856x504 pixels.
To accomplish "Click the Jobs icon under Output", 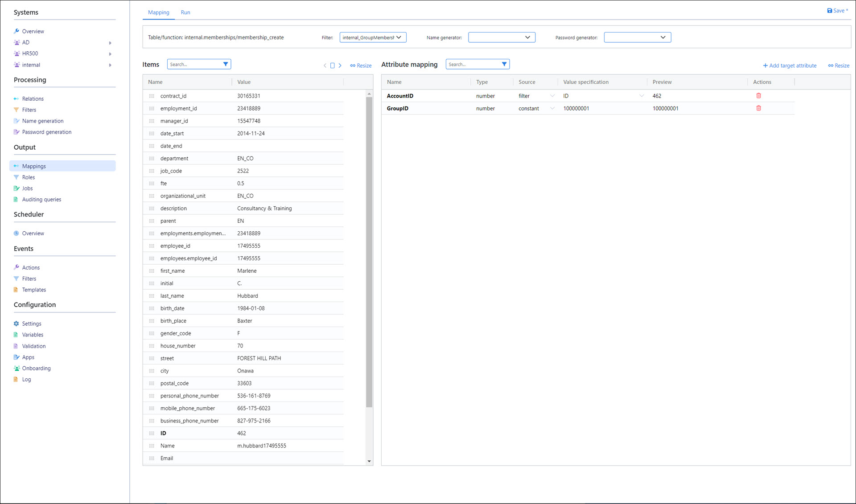I will [16, 188].
